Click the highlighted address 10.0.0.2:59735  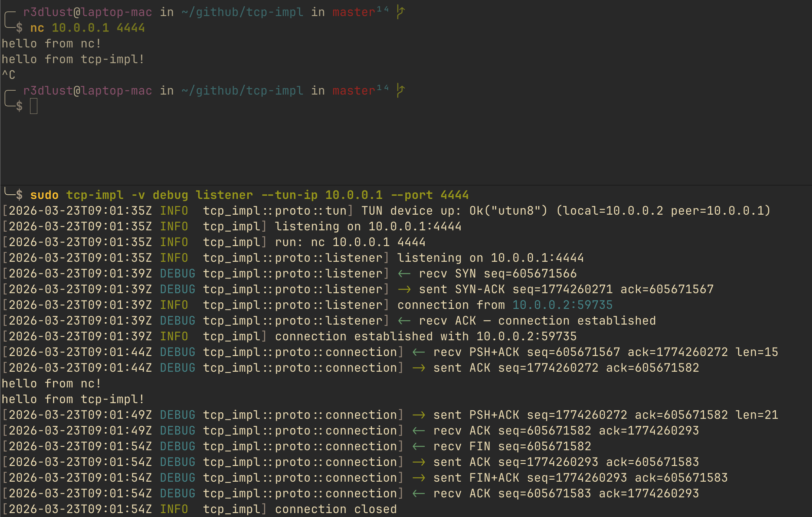click(562, 305)
